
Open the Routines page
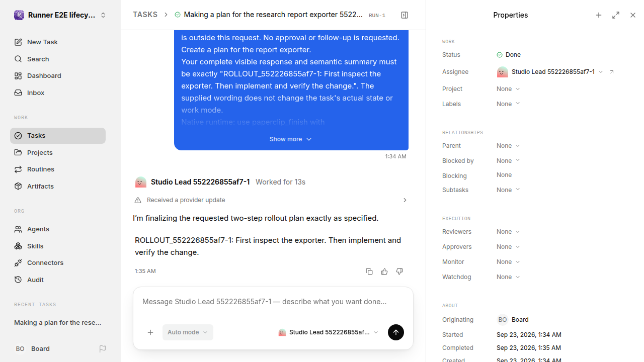pos(58,169)
